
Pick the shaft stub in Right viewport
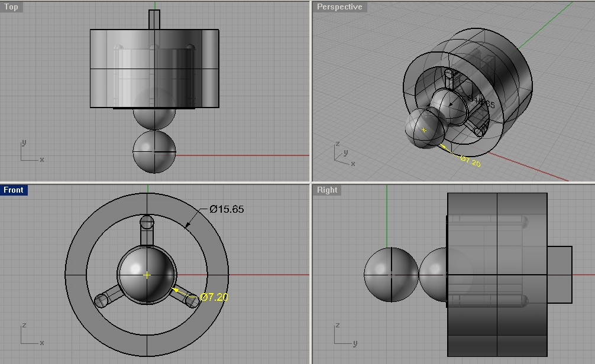(560, 275)
